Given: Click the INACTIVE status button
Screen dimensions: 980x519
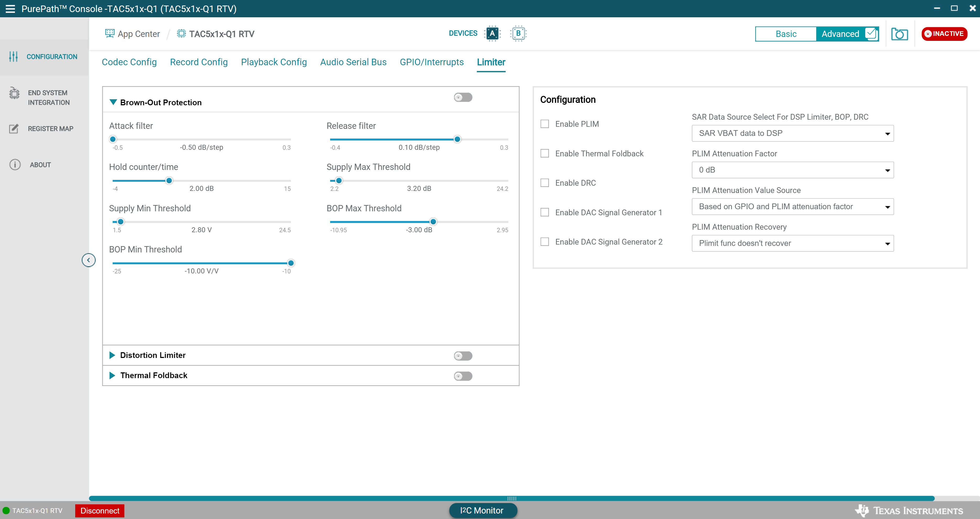Looking at the screenshot, I should pyautogui.click(x=944, y=34).
